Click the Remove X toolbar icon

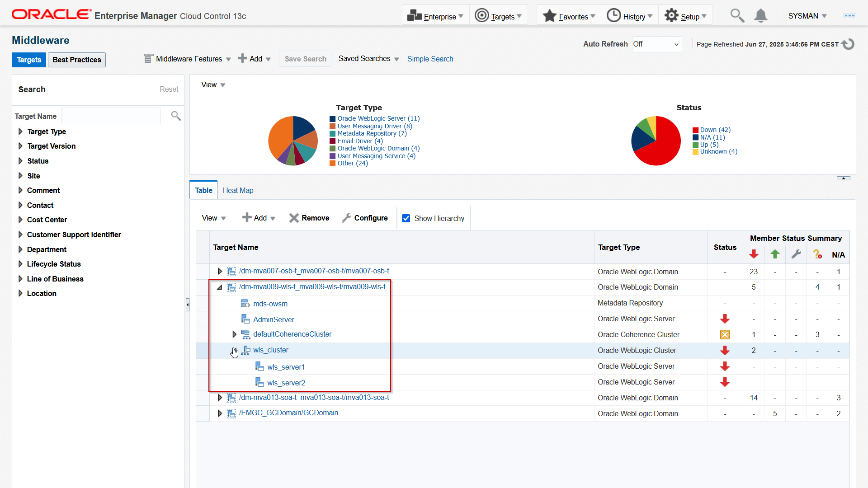294,218
